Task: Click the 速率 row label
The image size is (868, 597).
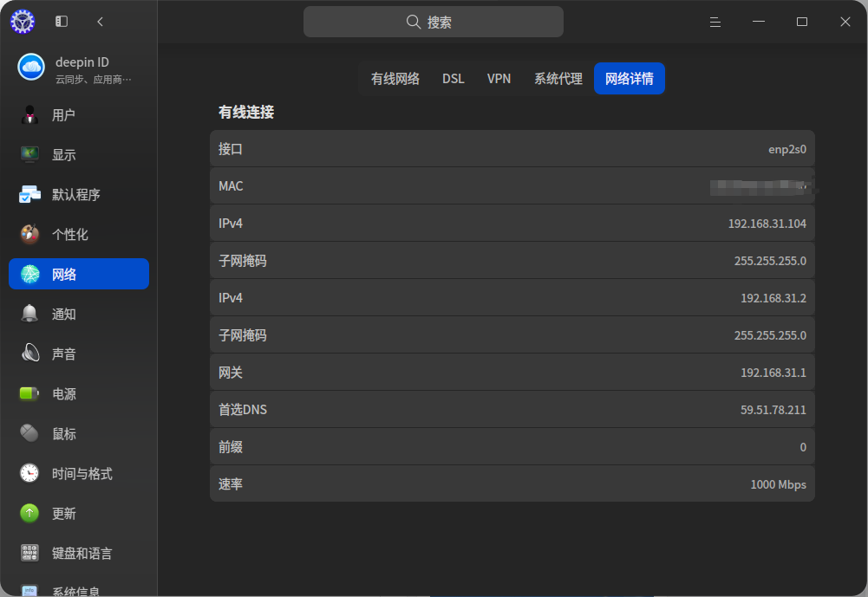Action: (231, 484)
